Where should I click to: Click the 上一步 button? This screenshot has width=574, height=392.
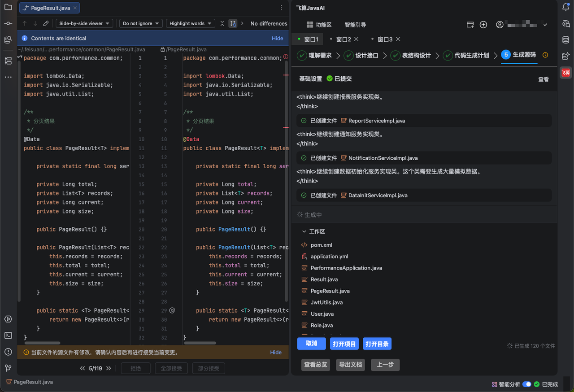[x=385, y=365]
